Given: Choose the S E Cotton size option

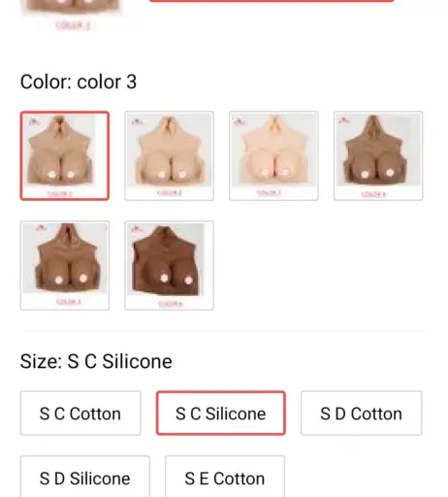Looking at the screenshot, I should [225, 478].
